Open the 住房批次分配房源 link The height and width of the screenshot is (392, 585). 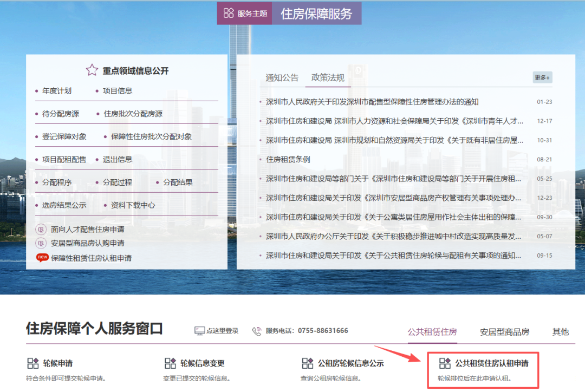click(133, 114)
